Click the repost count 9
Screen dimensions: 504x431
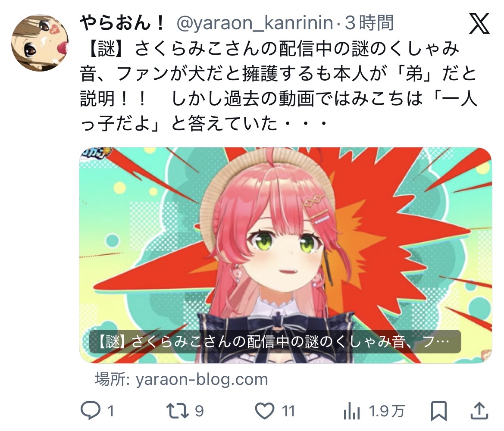tap(199, 411)
